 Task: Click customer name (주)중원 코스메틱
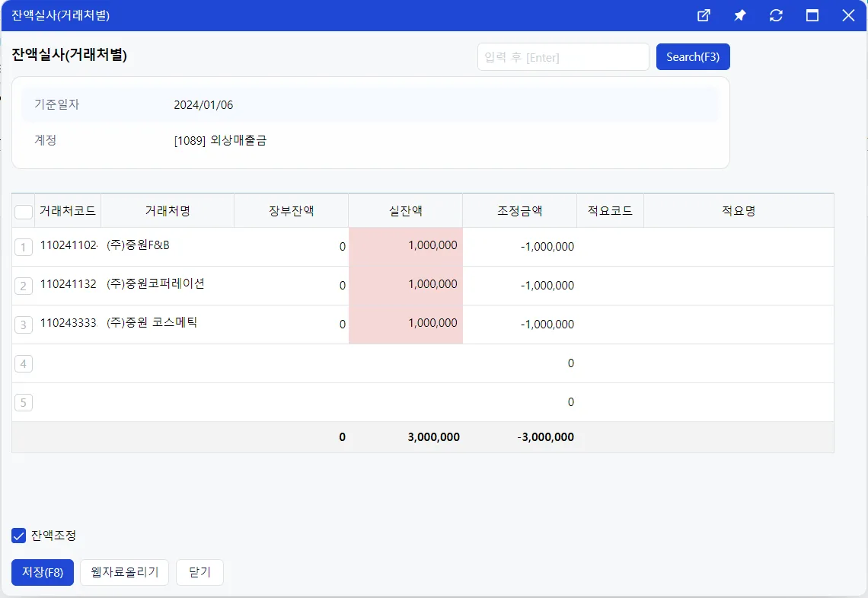click(152, 323)
